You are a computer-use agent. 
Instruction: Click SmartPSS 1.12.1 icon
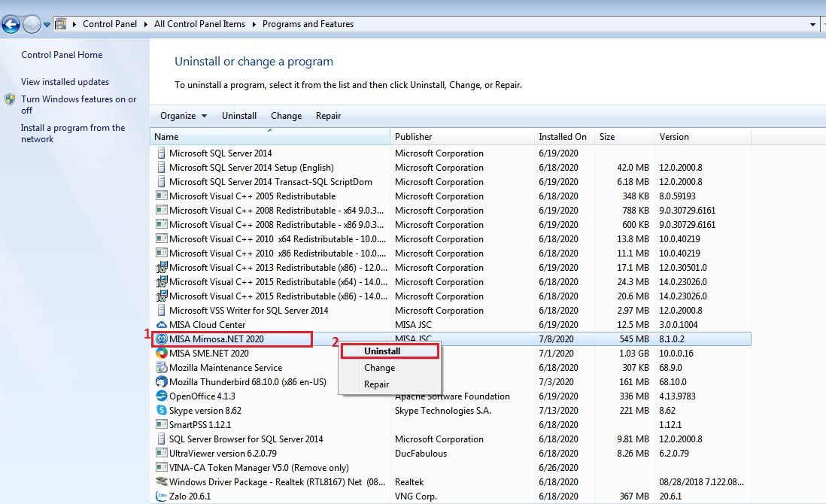pyautogui.click(x=161, y=424)
